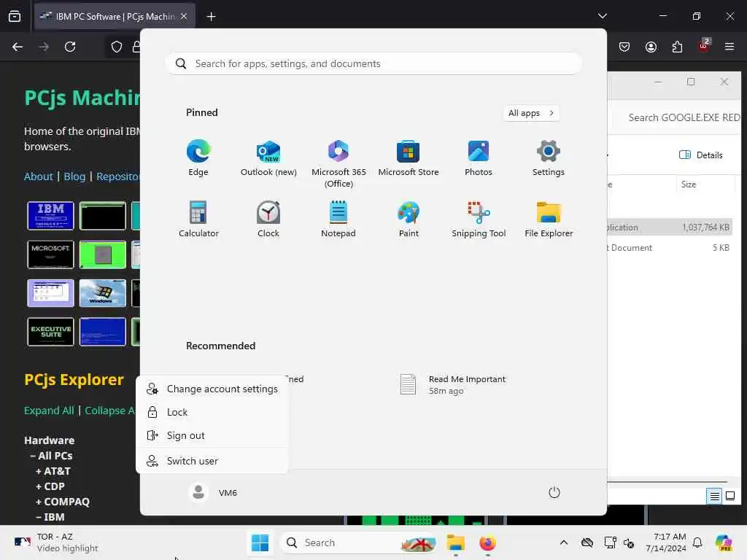Image resolution: width=747 pixels, height=560 pixels.
Task: Open the TOR - AZ widget
Action: point(56,542)
